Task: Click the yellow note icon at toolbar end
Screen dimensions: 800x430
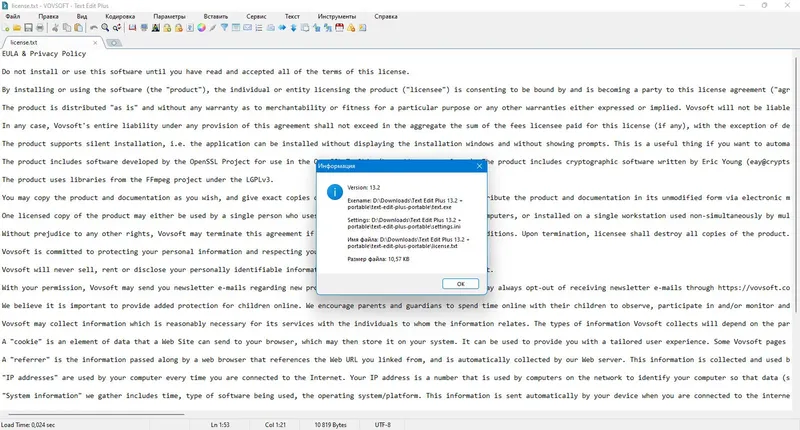Action: tap(363, 28)
